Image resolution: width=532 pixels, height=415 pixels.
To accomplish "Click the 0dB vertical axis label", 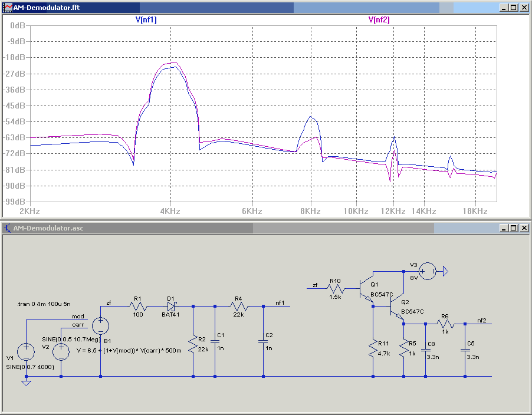I will coord(18,25).
